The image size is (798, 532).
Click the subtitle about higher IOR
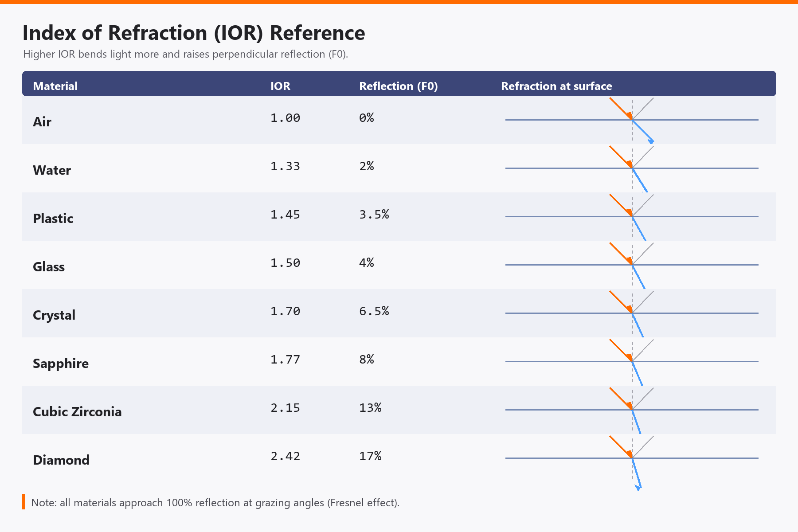[x=186, y=55]
